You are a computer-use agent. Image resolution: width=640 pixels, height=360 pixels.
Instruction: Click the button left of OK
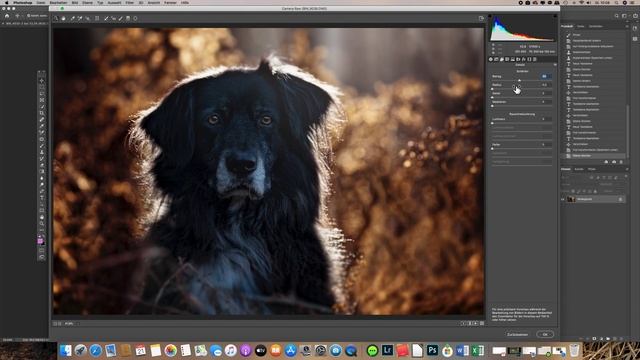click(x=518, y=334)
